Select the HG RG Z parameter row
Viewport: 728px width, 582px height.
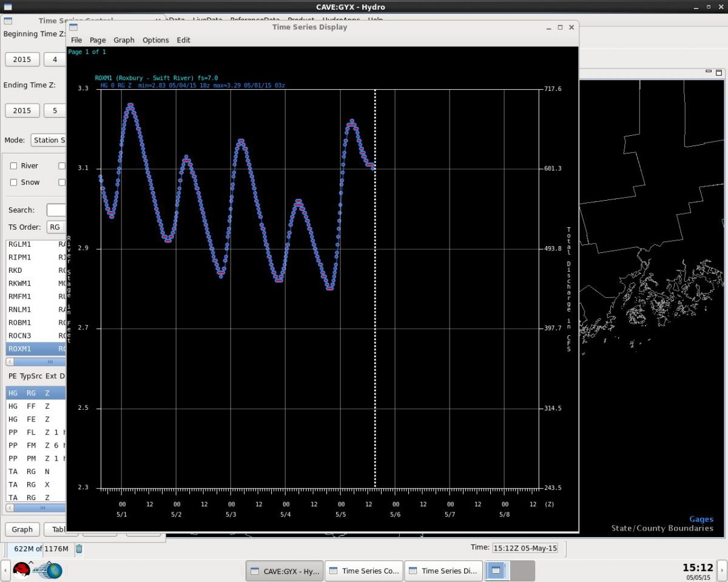pos(36,393)
